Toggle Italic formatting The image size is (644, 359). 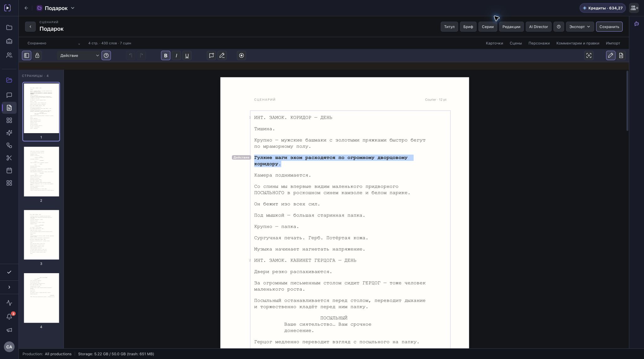(x=176, y=55)
